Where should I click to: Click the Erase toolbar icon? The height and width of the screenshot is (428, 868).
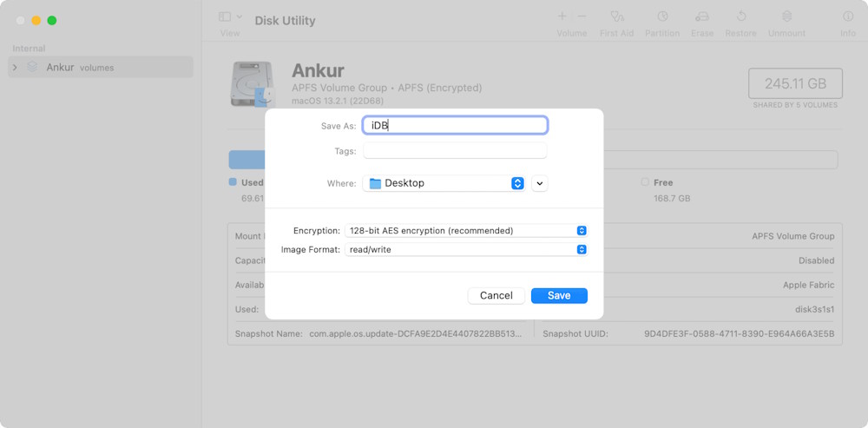(x=702, y=16)
